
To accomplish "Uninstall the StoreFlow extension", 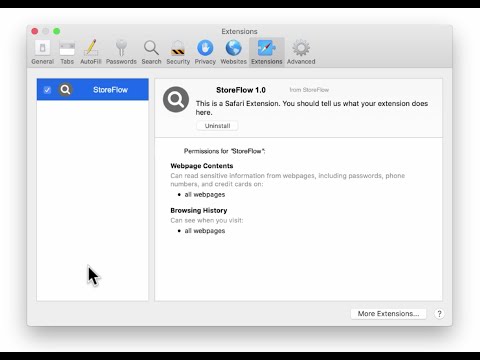I will coord(217,126).
